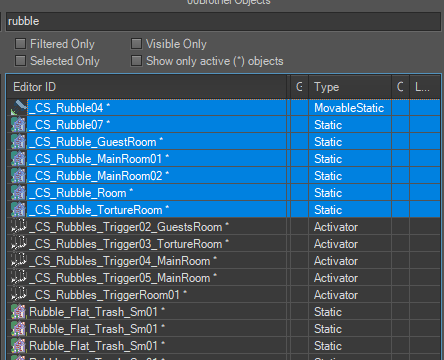Select _CS_Rubbles_Trigger04_MainRoom activator row
Screen dimensions: 444x360
click(224, 261)
